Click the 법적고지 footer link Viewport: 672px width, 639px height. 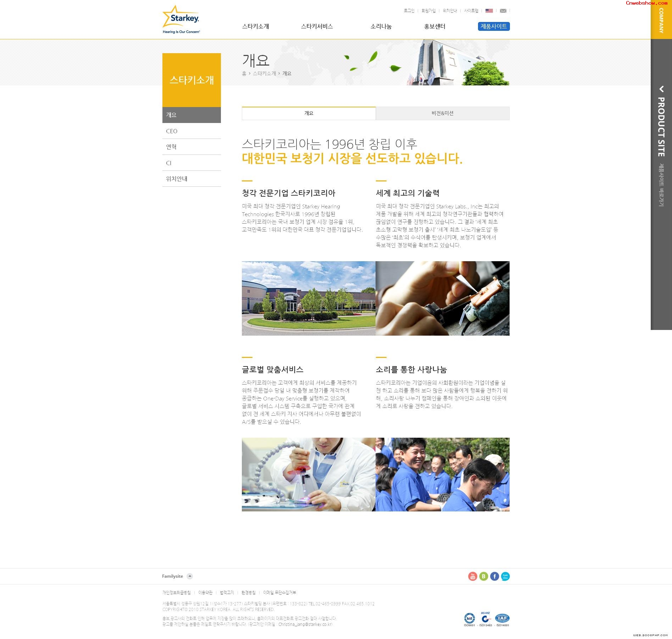[x=227, y=593]
